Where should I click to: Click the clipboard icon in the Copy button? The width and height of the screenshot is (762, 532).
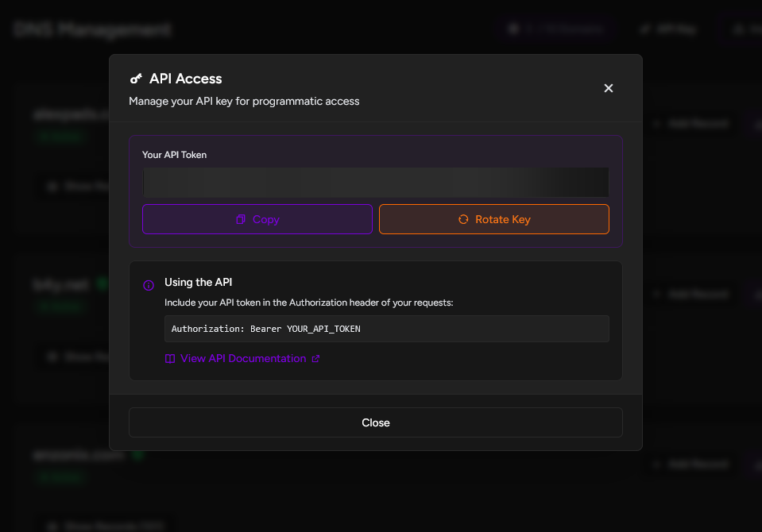click(x=241, y=219)
